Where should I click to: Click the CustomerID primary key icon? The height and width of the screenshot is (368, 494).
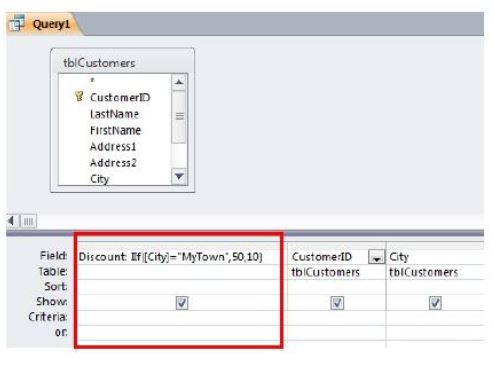79,96
